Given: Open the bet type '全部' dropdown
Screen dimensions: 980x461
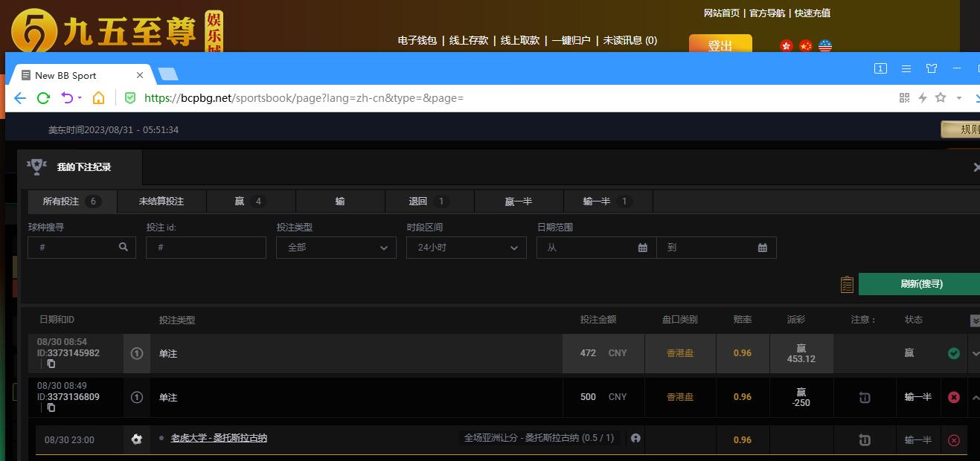Looking at the screenshot, I should 336,248.
